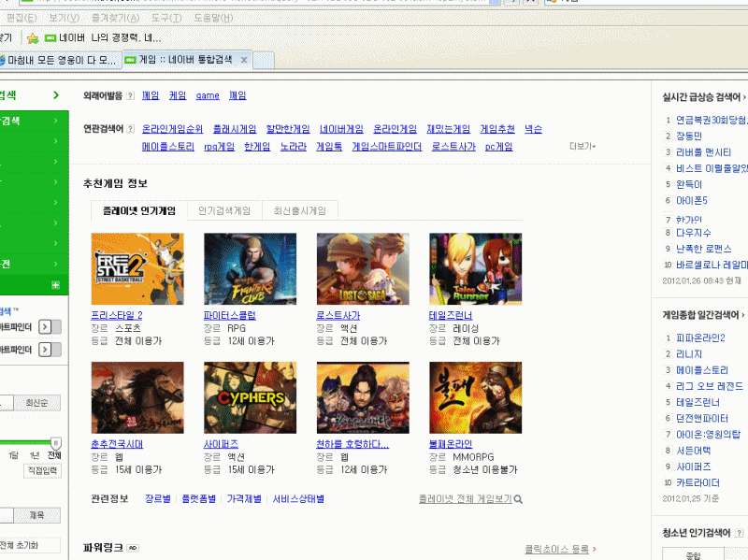Open the 즐겨찾기(A) menu
This screenshot has height=560, width=748.
pos(115,18)
